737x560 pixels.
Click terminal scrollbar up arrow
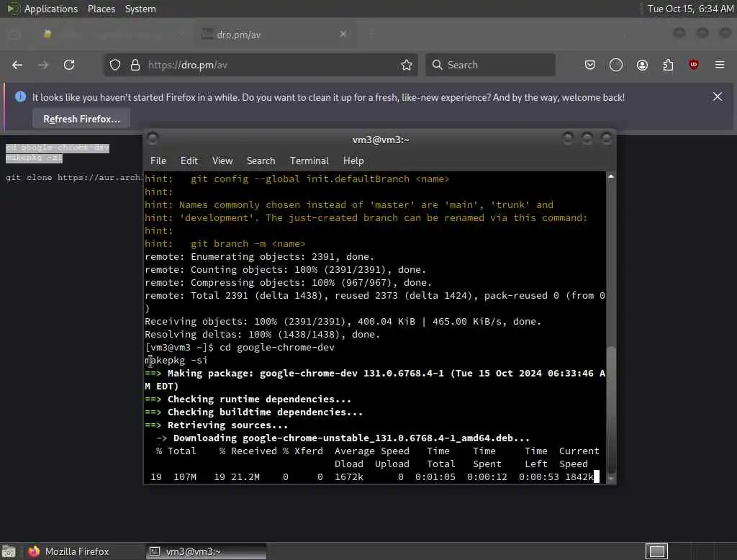coord(610,177)
